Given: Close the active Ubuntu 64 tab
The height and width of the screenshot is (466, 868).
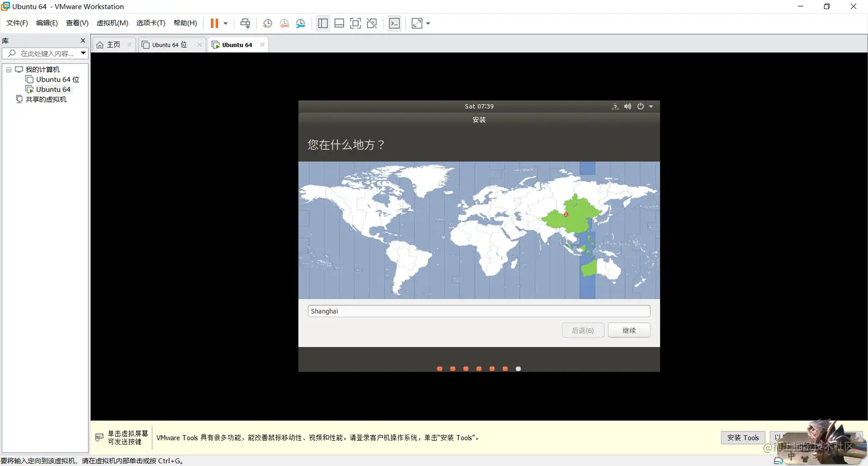Looking at the screenshot, I should [263, 44].
